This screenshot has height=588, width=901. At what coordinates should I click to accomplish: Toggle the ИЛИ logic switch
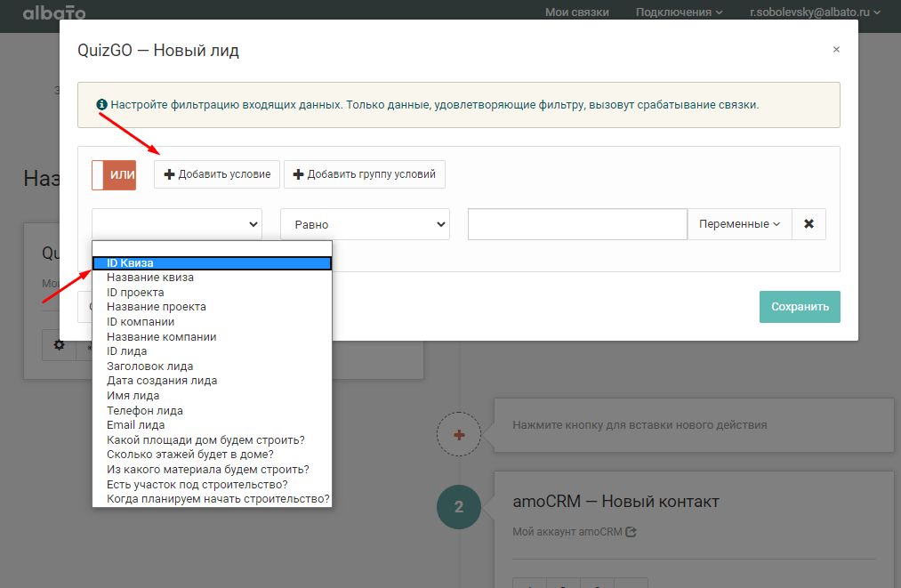tap(114, 174)
